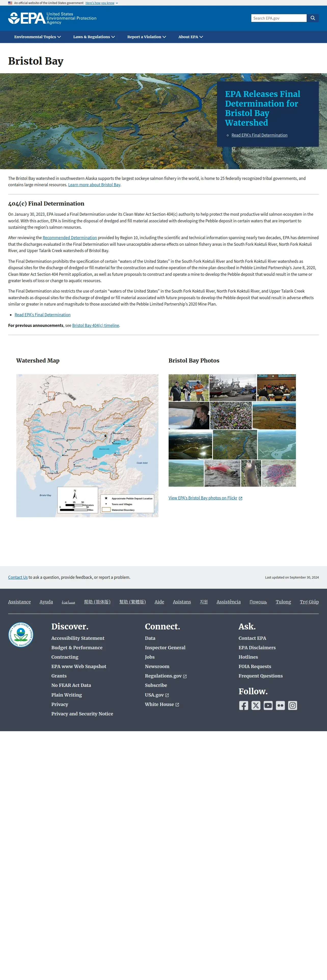Viewport: 327px width, 980px height.
Task: Open Hotlines footer link
Action: point(248,657)
